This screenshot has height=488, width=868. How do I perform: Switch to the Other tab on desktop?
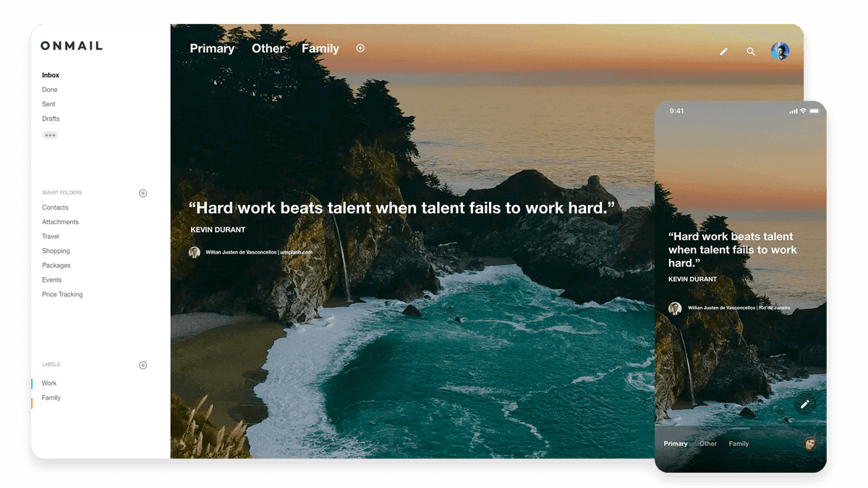(268, 48)
